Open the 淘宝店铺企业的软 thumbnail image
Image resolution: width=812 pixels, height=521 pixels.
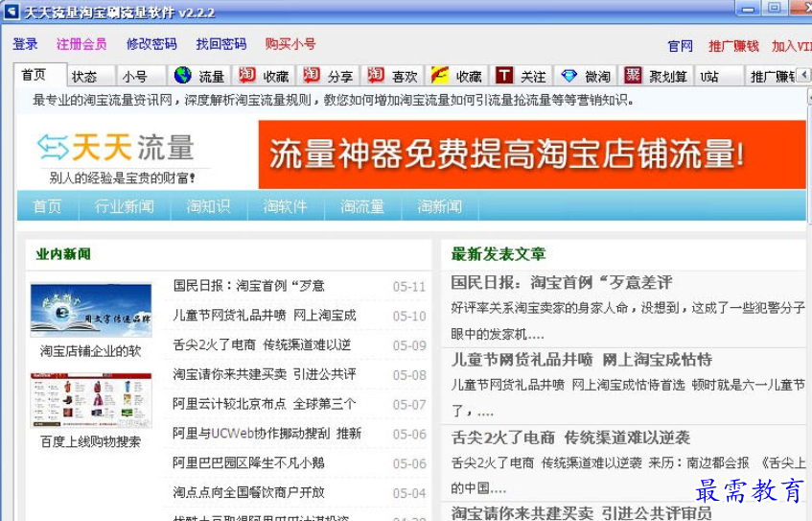point(91,310)
